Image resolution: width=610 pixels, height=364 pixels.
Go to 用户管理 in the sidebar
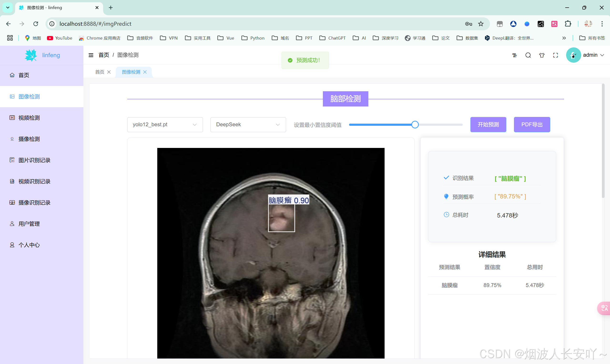click(29, 224)
